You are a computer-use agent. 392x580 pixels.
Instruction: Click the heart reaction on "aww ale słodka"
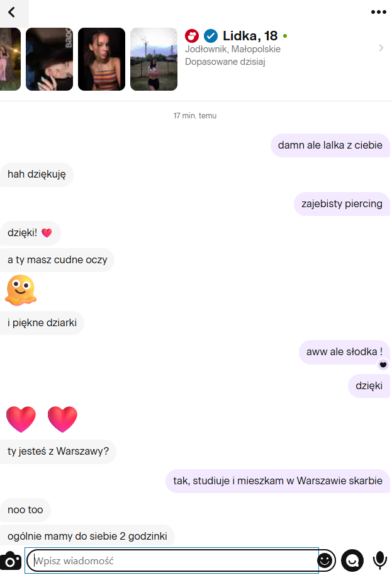[x=383, y=365]
